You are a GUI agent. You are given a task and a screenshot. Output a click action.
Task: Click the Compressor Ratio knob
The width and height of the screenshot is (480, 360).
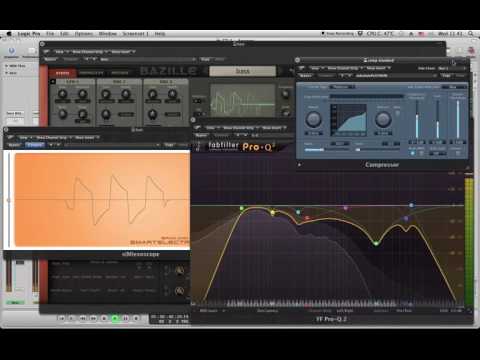tap(383, 119)
